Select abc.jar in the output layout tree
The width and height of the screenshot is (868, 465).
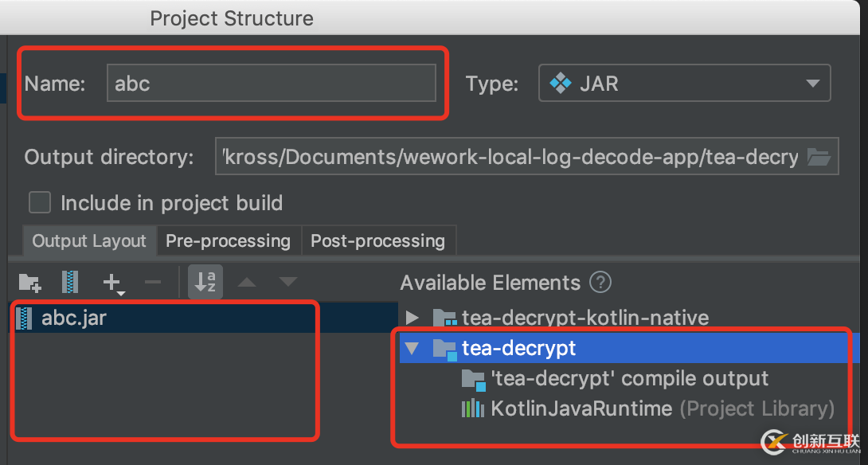point(73,318)
